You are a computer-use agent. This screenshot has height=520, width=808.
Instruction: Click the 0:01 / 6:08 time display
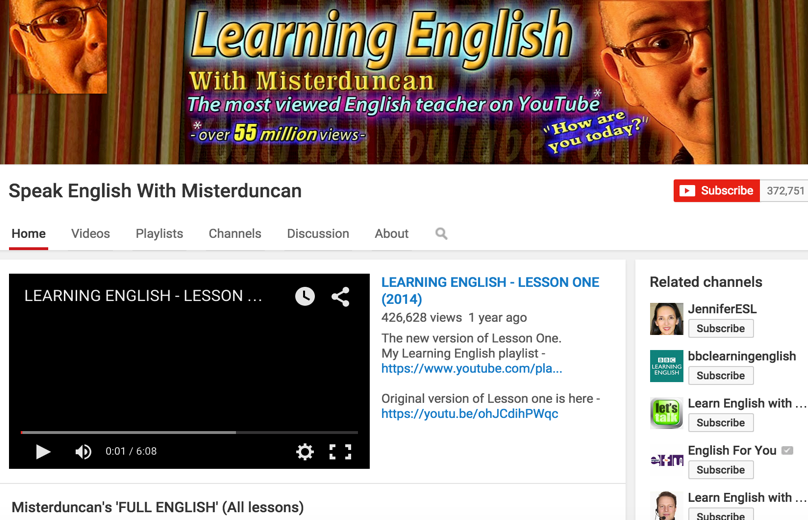131,451
